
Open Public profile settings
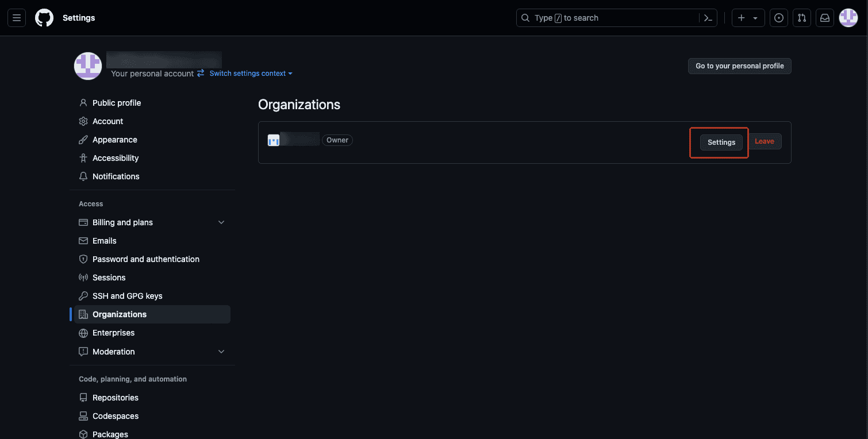pos(152,103)
